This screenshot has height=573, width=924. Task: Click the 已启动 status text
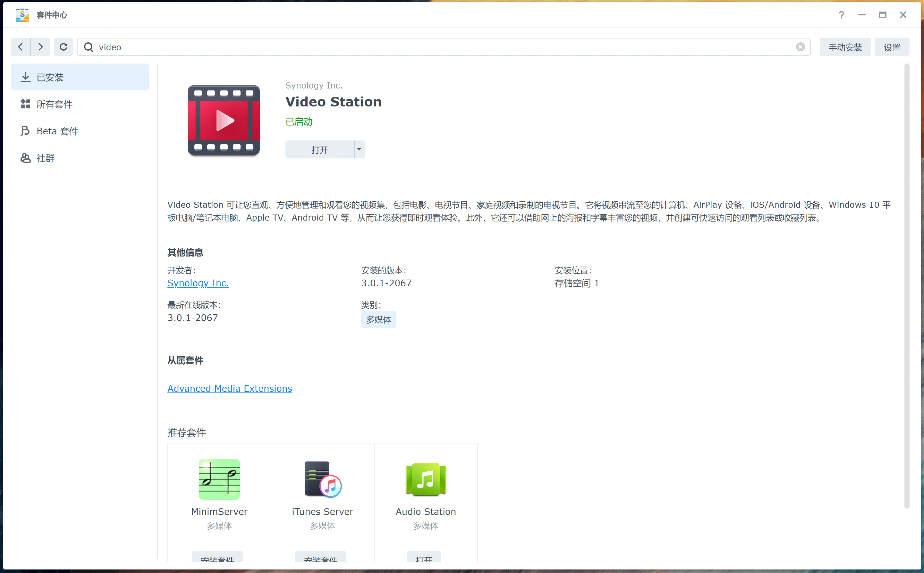click(299, 122)
